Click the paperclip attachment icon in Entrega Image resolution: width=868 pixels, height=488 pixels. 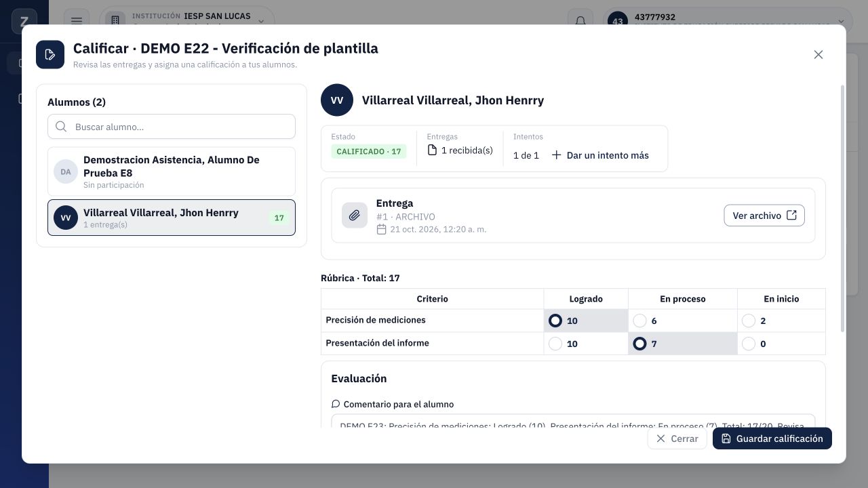[355, 216]
